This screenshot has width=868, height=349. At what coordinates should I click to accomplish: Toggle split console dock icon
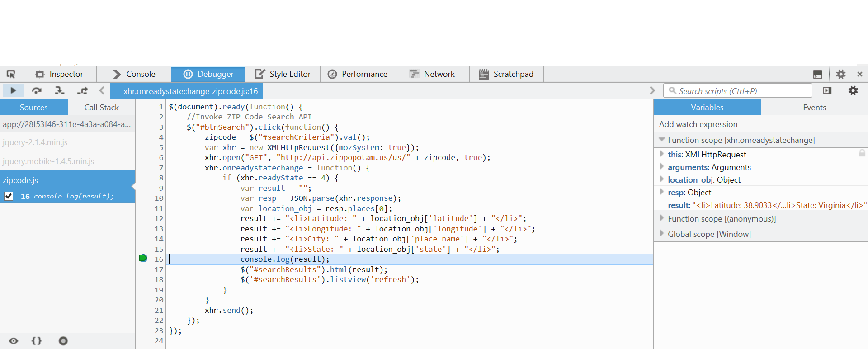click(x=817, y=74)
